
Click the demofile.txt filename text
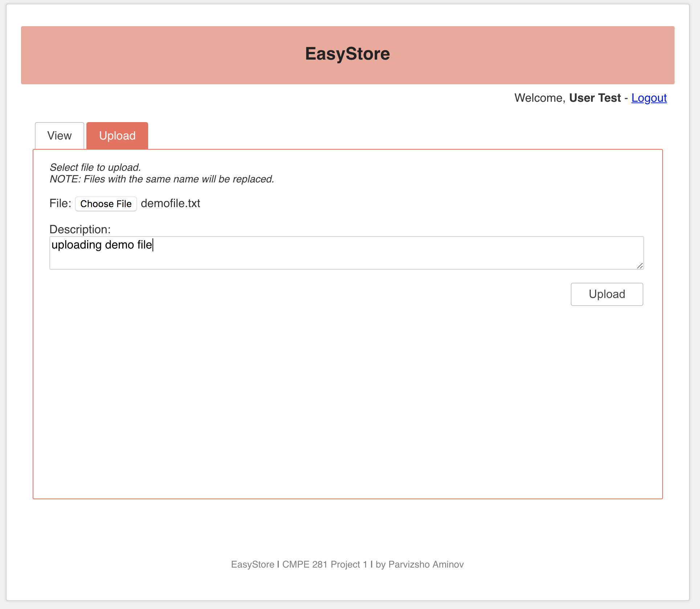coord(170,203)
